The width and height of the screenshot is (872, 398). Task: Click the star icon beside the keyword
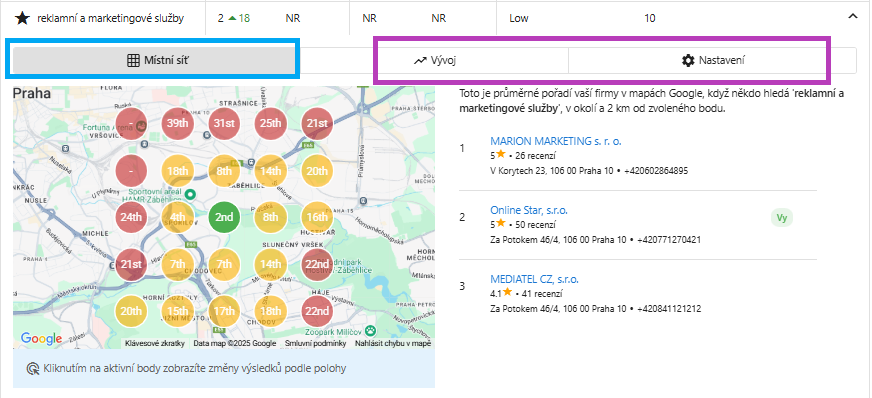[22, 18]
